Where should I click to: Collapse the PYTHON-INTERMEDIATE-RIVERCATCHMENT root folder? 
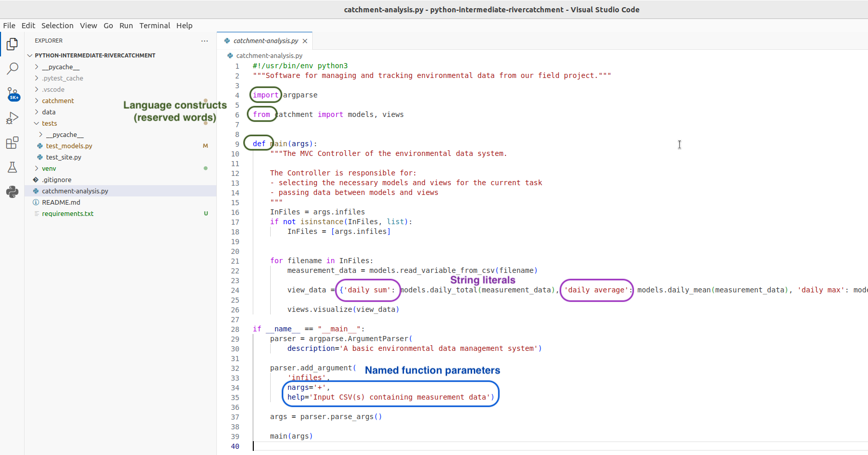tap(30, 55)
